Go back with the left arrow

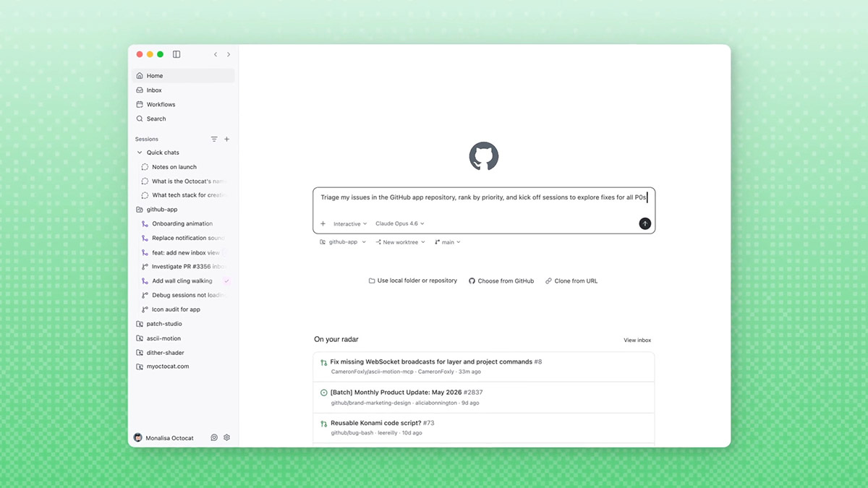[216, 54]
